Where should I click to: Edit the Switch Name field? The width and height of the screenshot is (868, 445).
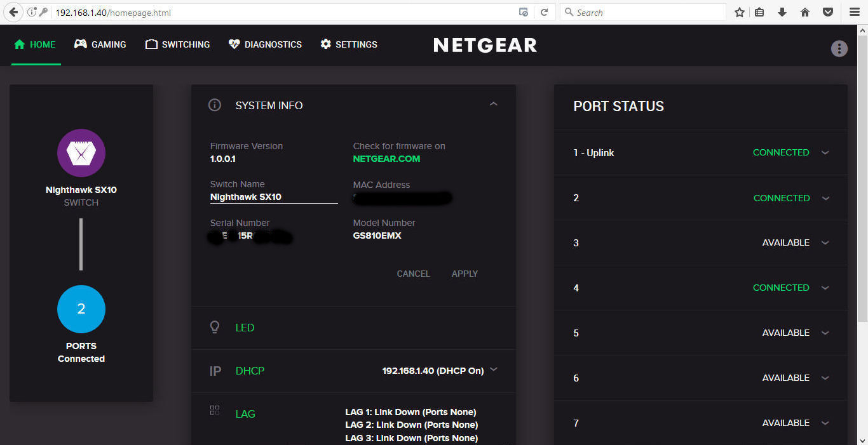[x=274, y=197]
